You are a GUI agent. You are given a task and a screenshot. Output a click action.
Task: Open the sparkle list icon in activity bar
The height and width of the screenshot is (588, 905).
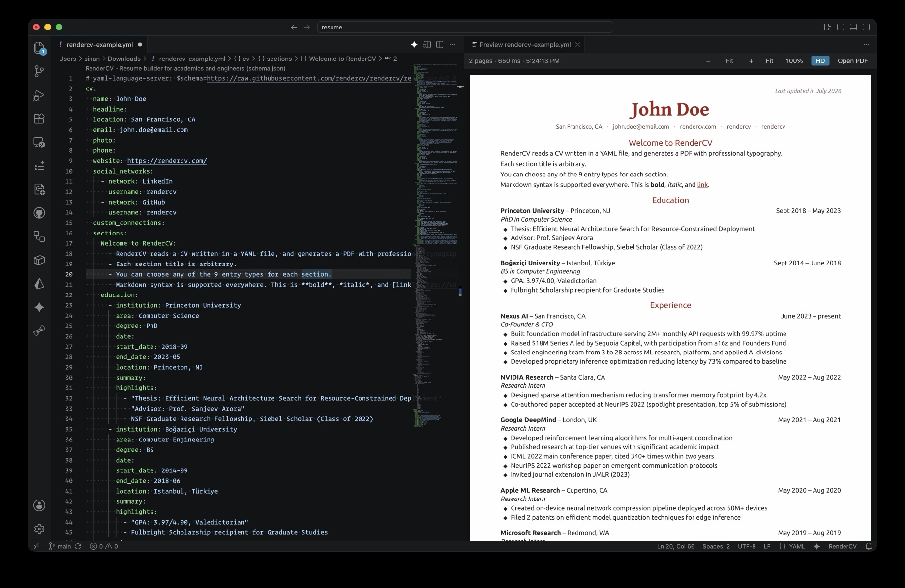coord(39,166)
